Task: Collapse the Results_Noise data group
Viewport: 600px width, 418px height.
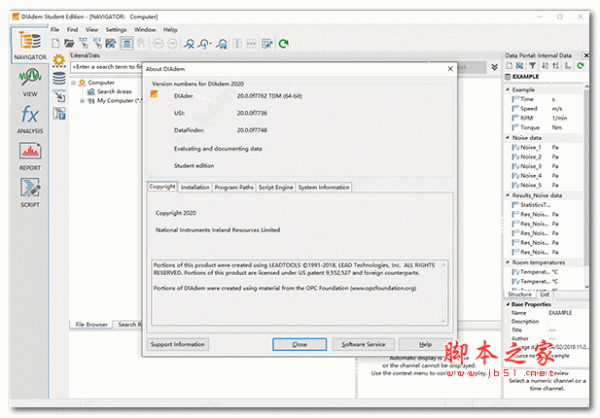Action: tap(508, 195)
